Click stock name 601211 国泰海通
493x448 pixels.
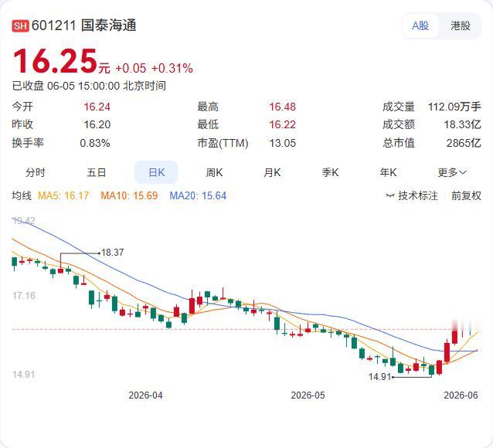point(83,25)
